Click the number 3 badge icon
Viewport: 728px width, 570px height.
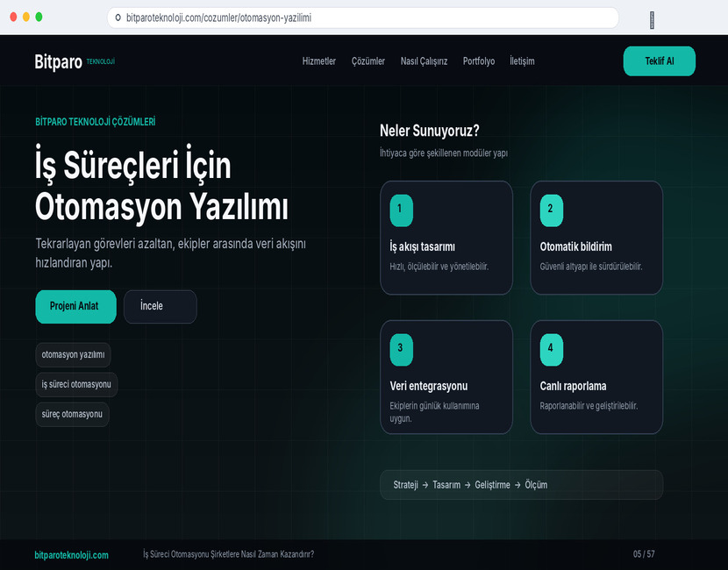coord(401,350)
